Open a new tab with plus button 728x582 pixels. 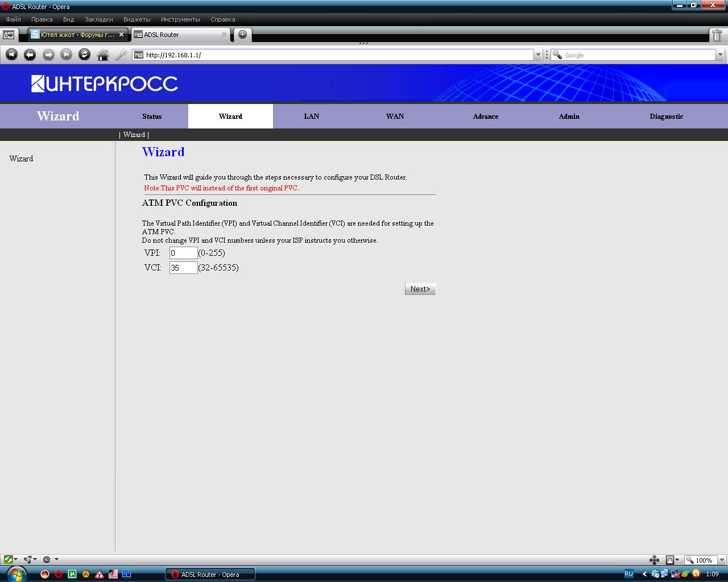[242, 35]
